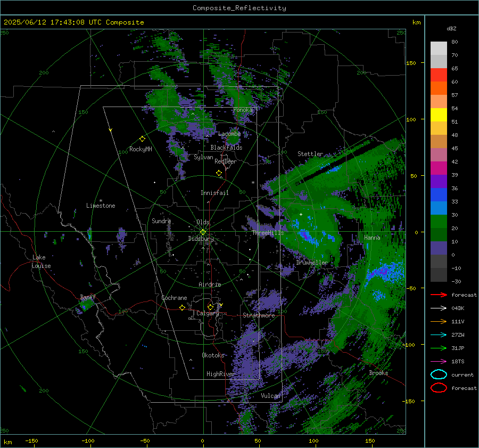Click the Cochrane city label
The width and height of the screenshot is (479, 448).
point(174,298)
